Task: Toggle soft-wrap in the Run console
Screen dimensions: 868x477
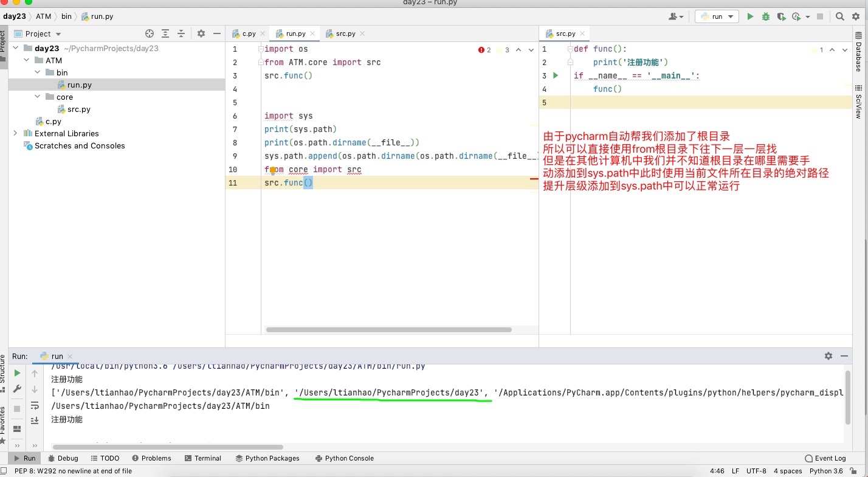Action: click(x=35, y=405)
